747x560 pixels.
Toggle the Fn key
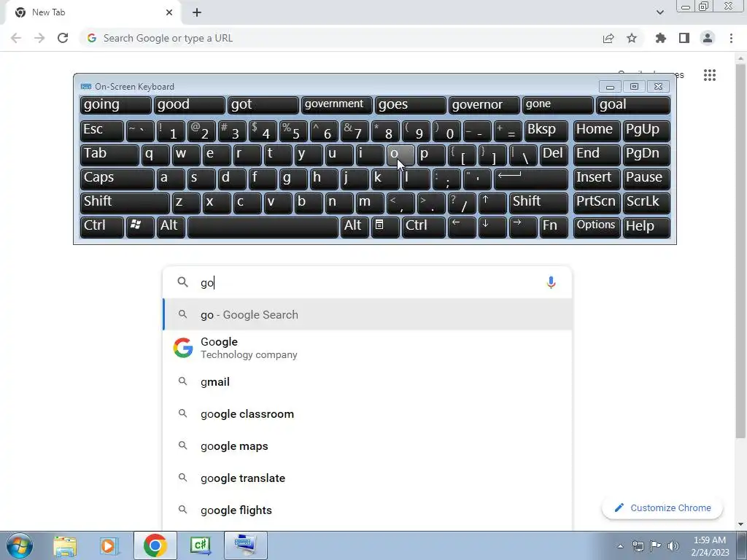[554, 227]
